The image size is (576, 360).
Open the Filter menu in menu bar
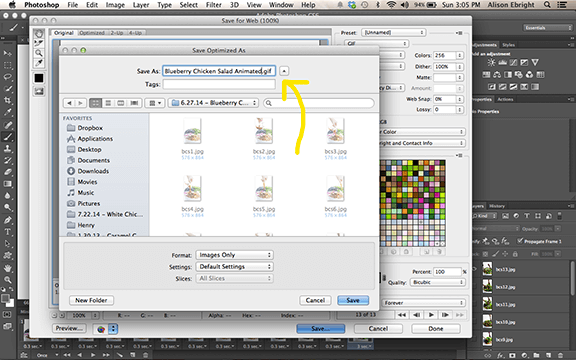pos(213,5)
